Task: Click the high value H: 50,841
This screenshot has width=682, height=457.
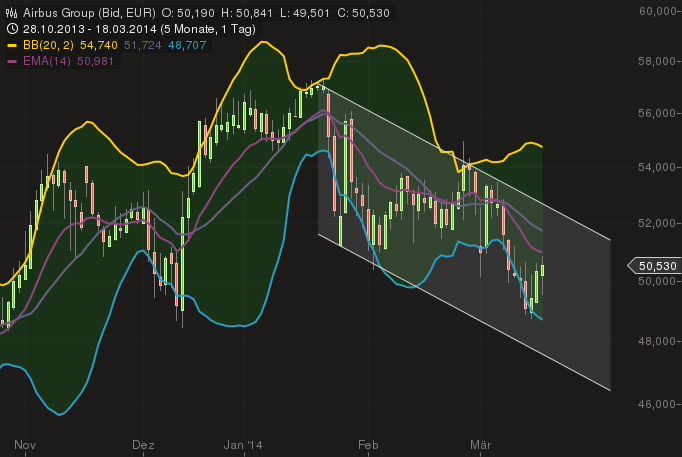Action: click(x=247, y=13)
